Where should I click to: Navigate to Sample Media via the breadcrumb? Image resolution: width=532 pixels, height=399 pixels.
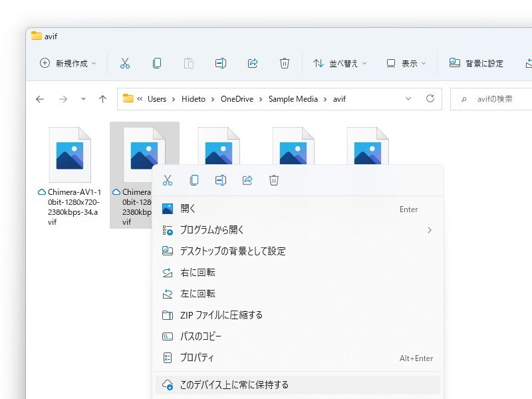pyautogui.click(x=293, y=98)
